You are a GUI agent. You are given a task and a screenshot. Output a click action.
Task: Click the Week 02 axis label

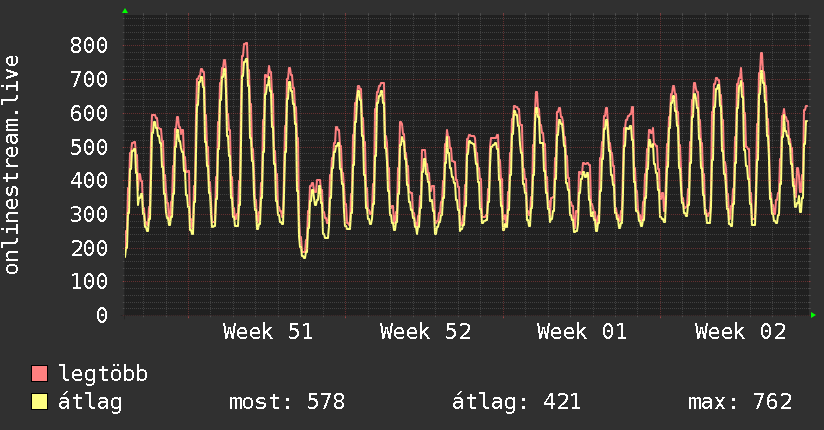pyautogui.click(x=740, y=332)
